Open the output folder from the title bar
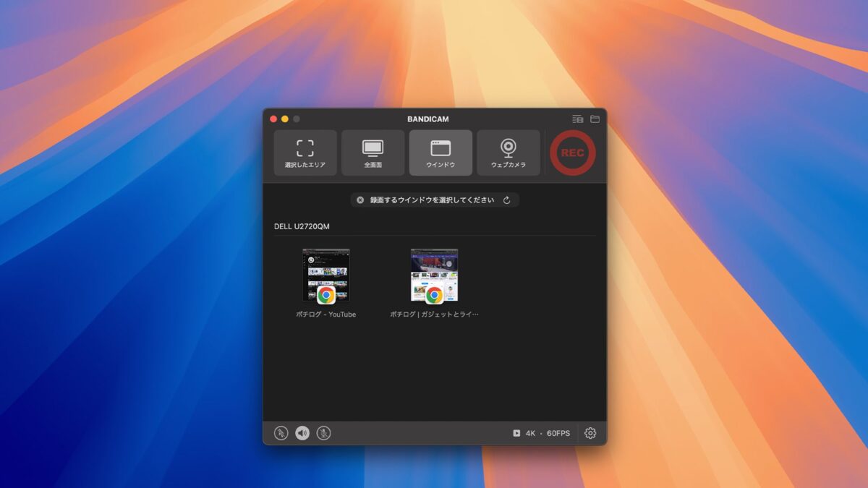The width and height of the screenshot is (868, 488). [595, 119]
